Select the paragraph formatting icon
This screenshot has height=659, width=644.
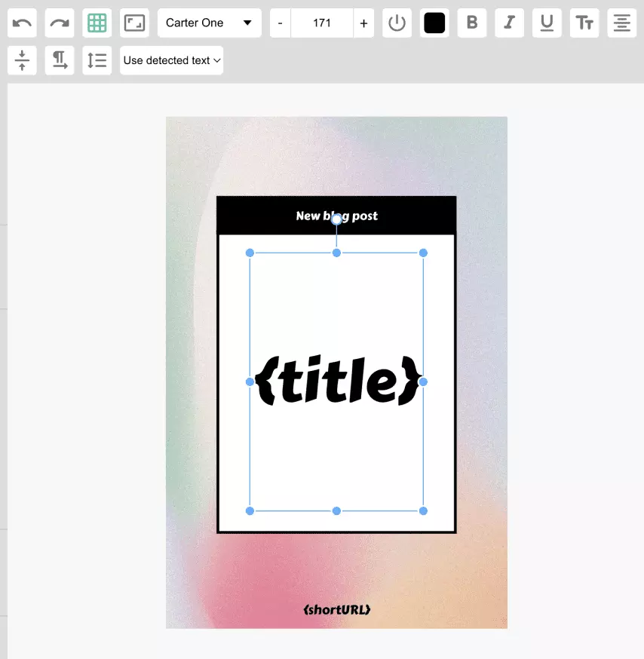[x=60, y=60]
